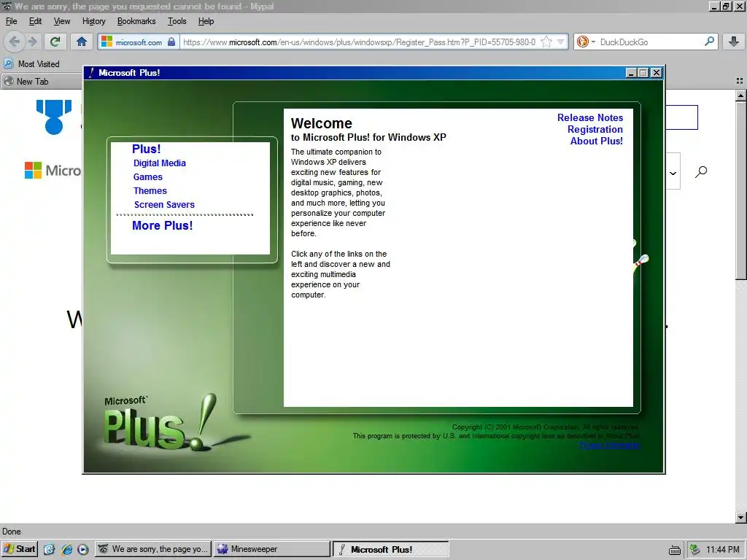Launch Internet Explorer from quick launch
The width and height of the screenshot is (747, 560).
(x=66, y=549)
